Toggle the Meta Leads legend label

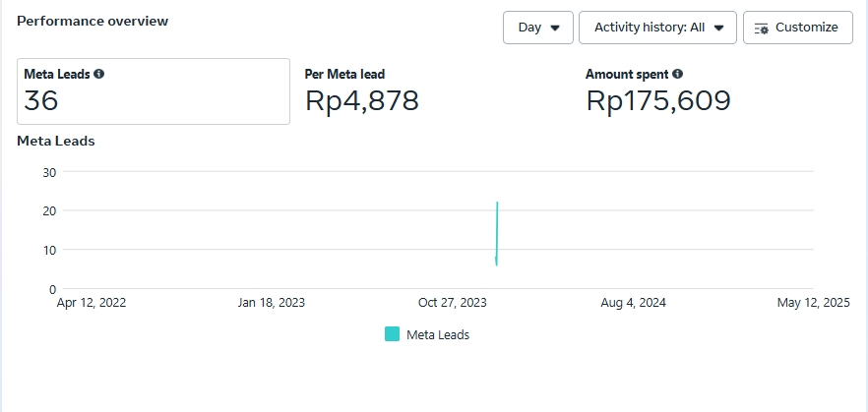tap(438, 334)
